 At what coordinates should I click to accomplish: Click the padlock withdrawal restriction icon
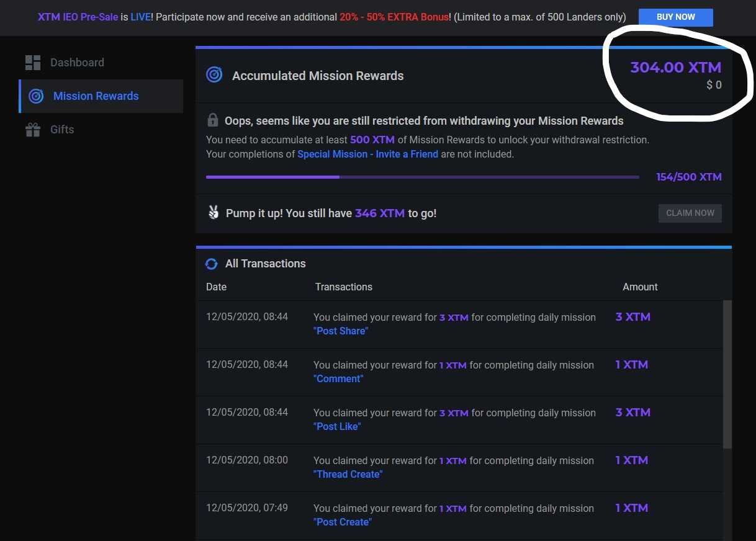(x=213, y=120)
